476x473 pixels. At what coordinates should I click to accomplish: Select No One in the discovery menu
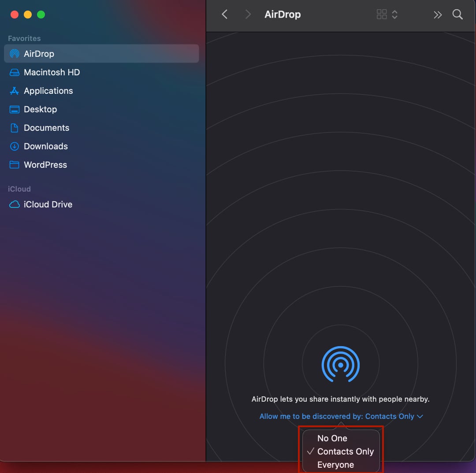click(332, 438)
